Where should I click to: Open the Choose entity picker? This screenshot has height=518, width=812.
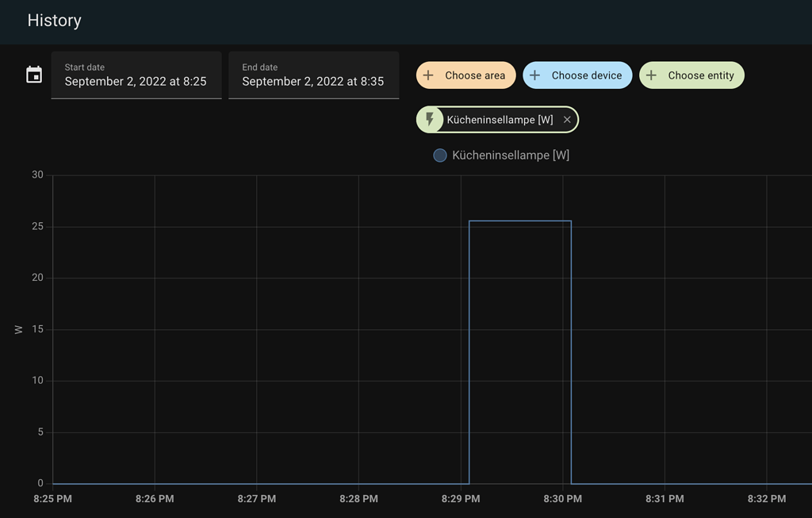691,75
